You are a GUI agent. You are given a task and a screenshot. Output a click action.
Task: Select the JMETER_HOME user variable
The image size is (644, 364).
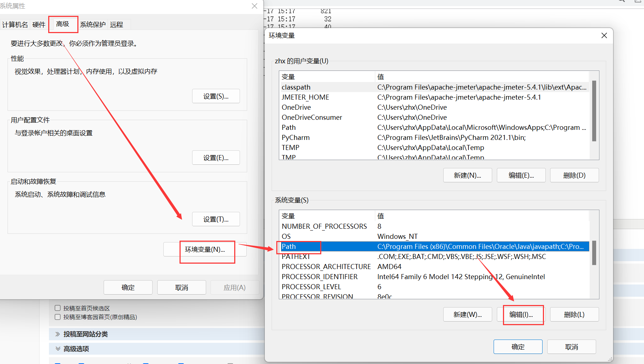(434, 97)
